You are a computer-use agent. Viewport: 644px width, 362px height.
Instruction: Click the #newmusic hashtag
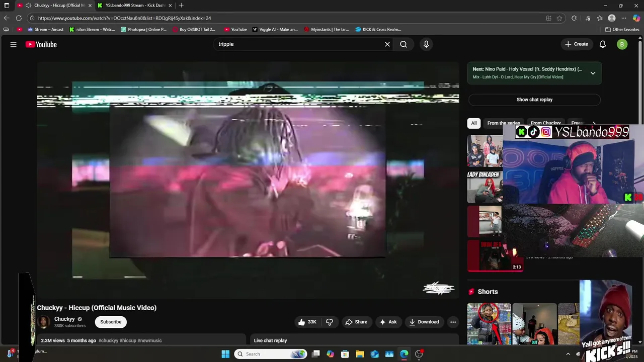pos(150,341)
